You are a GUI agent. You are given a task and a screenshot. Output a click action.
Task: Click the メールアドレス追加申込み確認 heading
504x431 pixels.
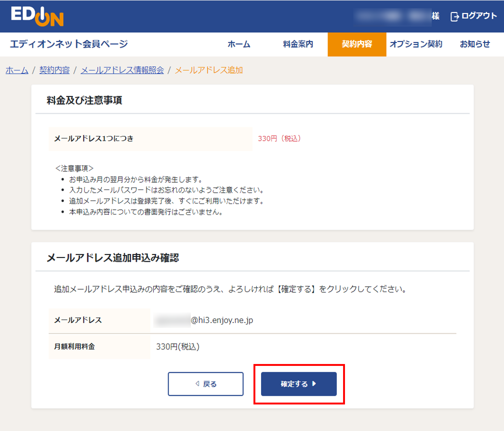coord(113,258)
